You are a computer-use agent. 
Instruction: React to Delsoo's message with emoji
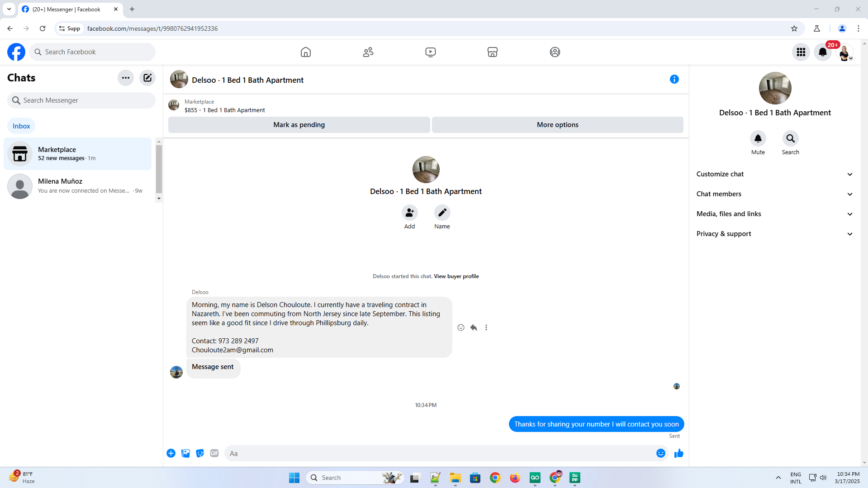(461, 327)
